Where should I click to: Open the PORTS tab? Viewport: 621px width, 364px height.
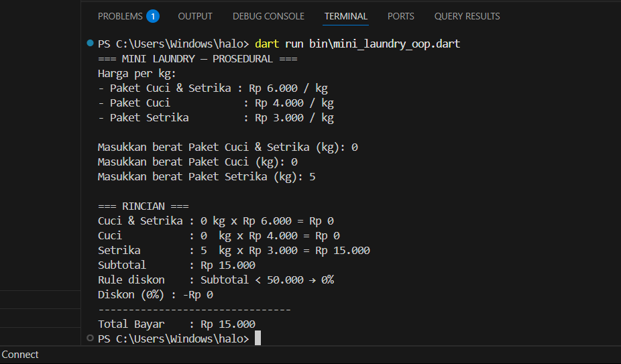[400, 16]
